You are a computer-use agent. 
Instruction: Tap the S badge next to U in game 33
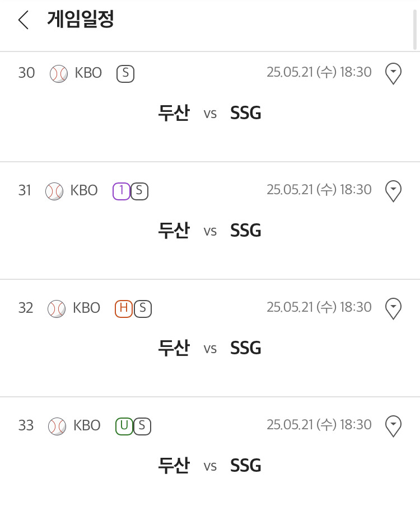point(142,426)
